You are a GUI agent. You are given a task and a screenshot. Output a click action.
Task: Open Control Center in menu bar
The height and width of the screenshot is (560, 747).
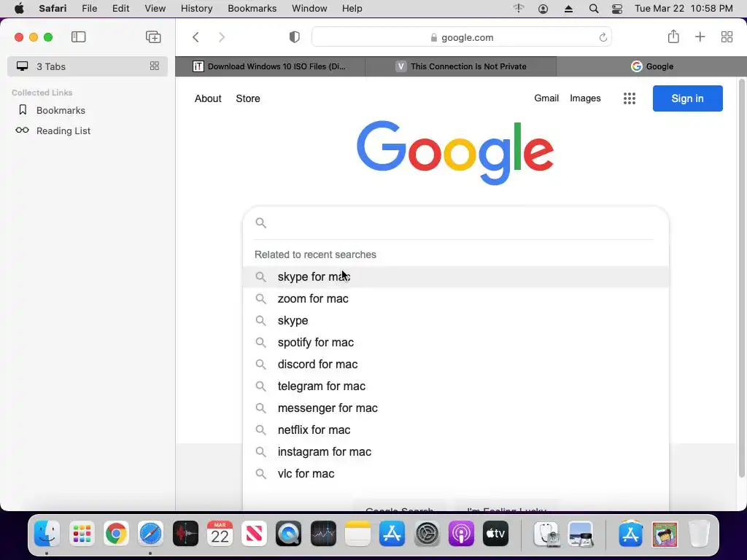pos(617,9)
